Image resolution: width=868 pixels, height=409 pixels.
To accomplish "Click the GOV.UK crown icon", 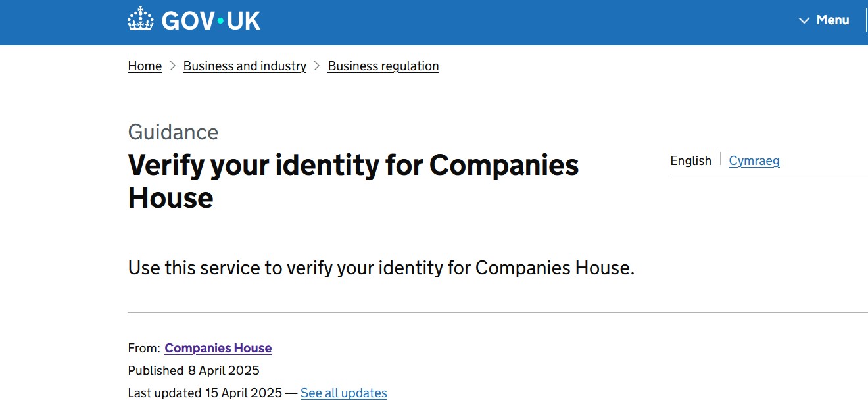I will tap(140, 20).
